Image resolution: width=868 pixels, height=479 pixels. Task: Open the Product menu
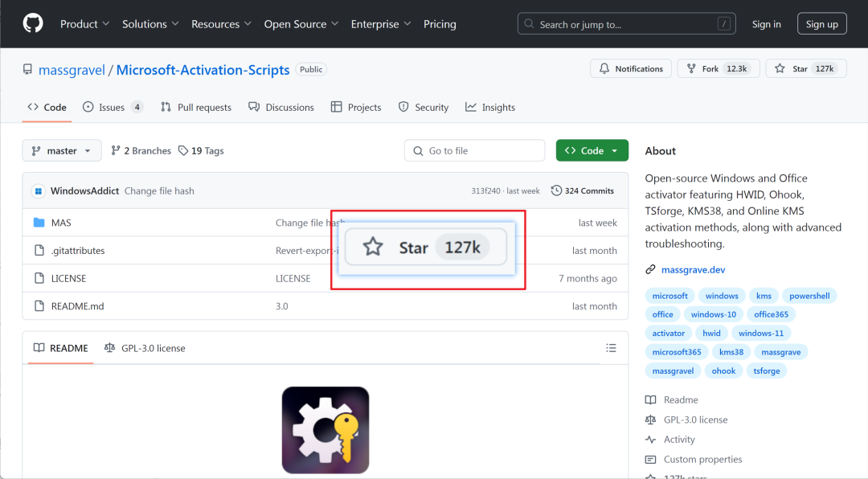pos(84,24)
